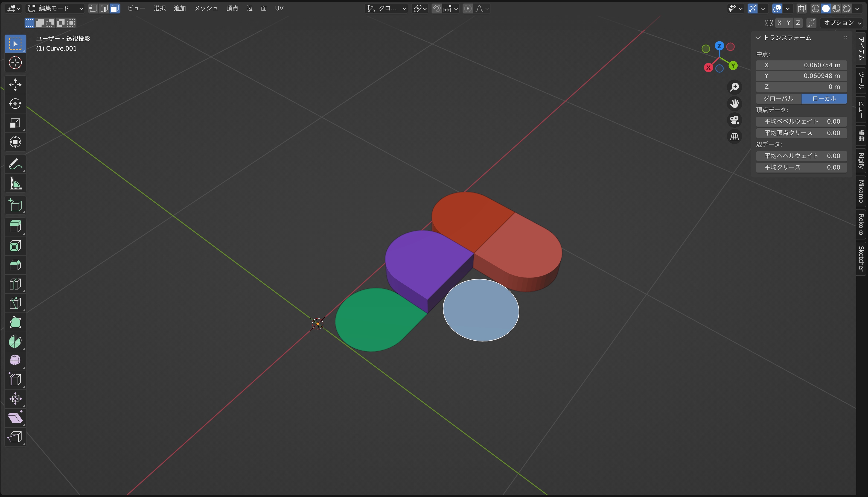
Task: Click the pan hand viewport button
Action: (735, 103)
